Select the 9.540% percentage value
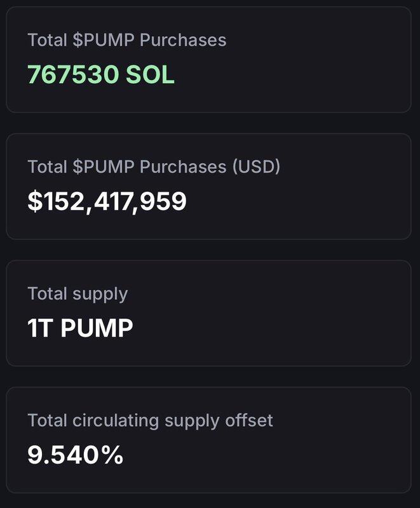This screenshot has width=420, height=508. pyautogui.click(x=75, y=455)
